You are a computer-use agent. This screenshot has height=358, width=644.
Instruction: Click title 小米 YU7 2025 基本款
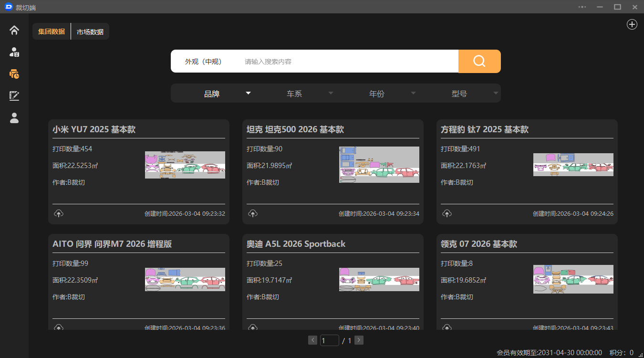(x=94, y=129)
